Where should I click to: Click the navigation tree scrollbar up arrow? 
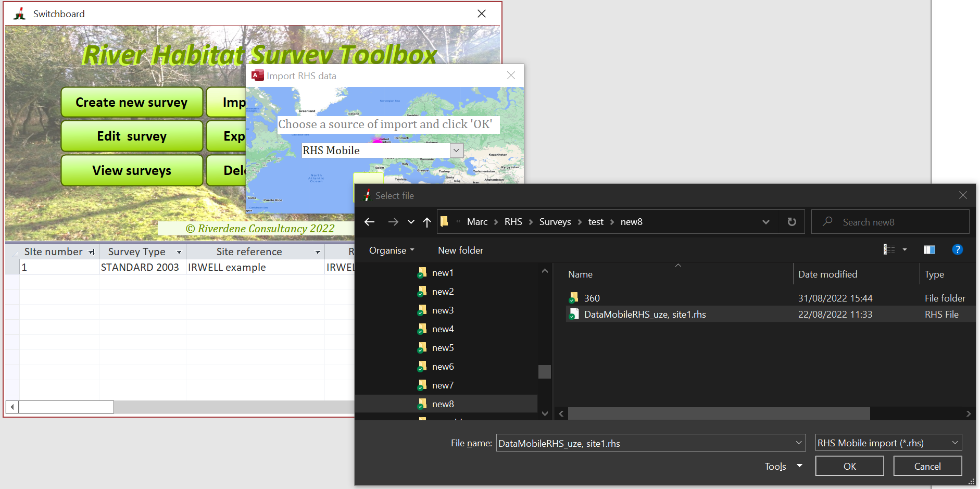pyautogui.click(x=545, y=271)
